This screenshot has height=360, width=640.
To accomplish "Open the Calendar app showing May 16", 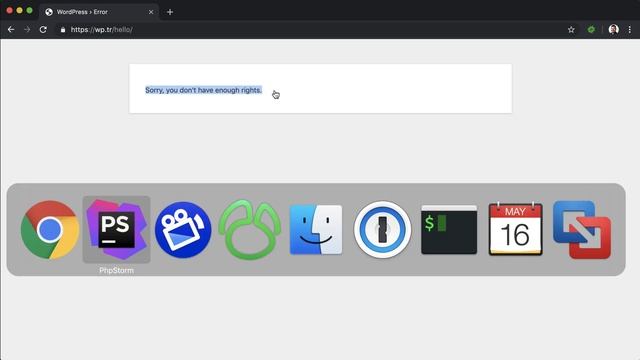I will pyautogui.click(x=516, y=229).
